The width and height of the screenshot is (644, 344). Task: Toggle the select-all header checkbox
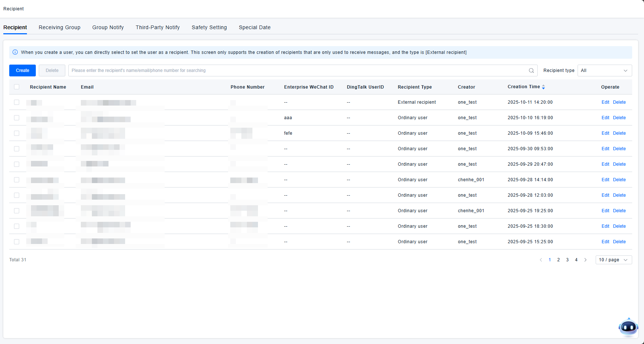coord(17,87)
